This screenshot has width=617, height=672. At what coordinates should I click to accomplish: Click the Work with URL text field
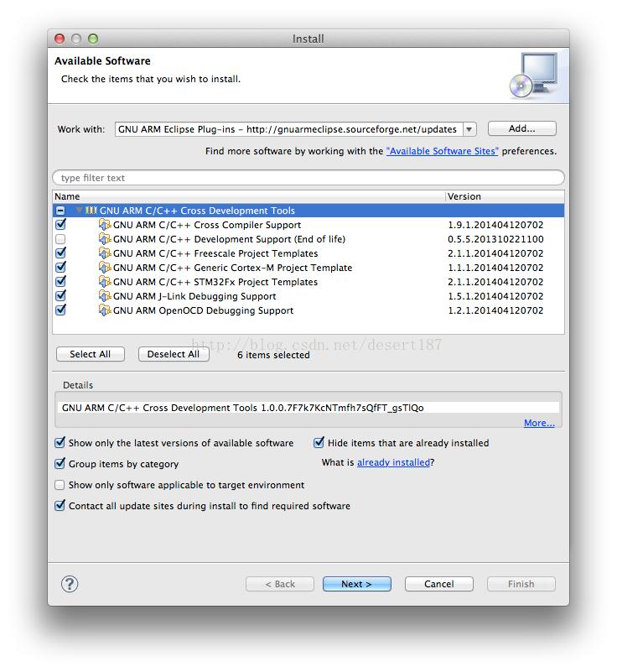[x=288, y=129]
